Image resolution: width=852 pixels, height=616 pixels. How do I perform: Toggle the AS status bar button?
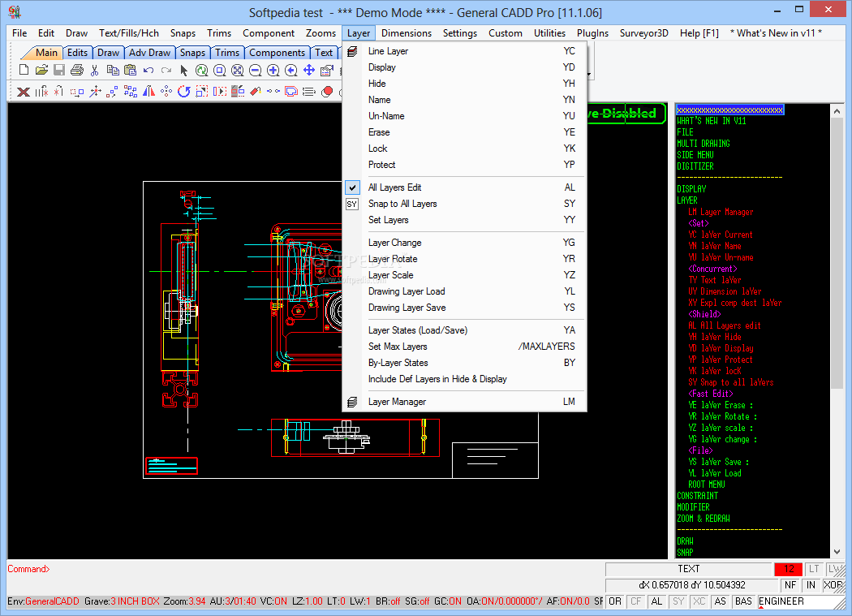pyautogui.click(x=721, y=601)
